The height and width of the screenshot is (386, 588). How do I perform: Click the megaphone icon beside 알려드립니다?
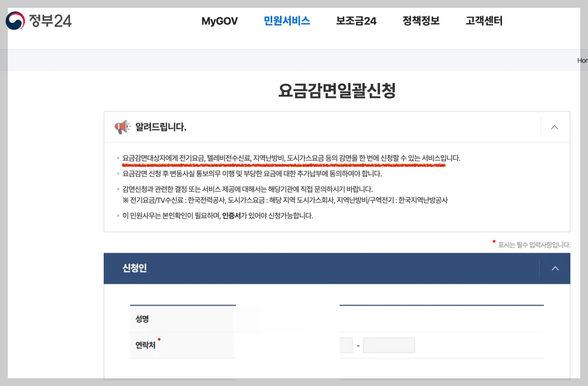tap(122, 127)
